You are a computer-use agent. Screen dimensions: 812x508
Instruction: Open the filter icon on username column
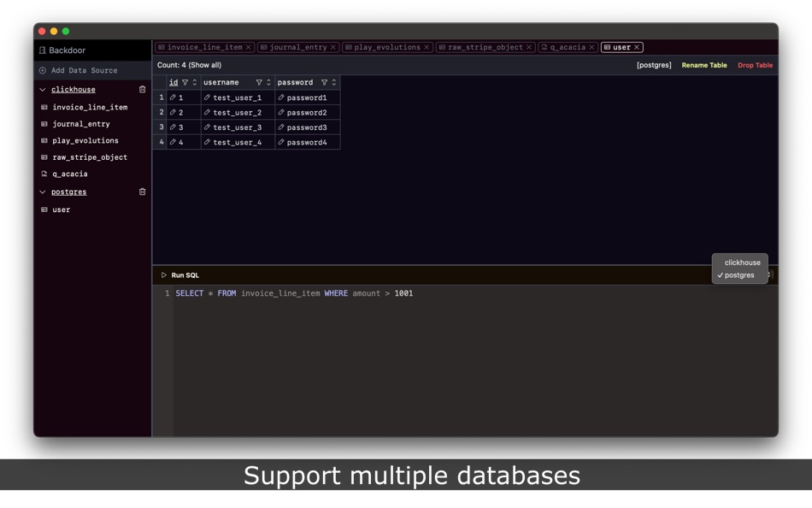261,82
